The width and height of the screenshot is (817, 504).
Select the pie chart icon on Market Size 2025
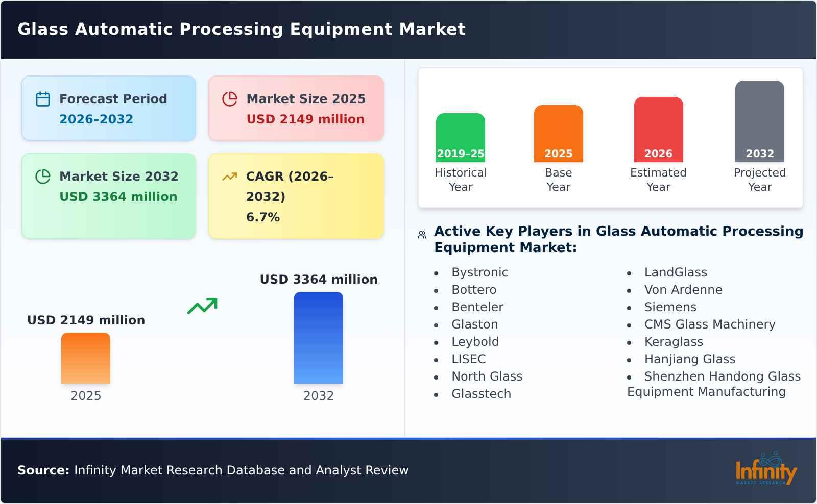click(230, 98)
